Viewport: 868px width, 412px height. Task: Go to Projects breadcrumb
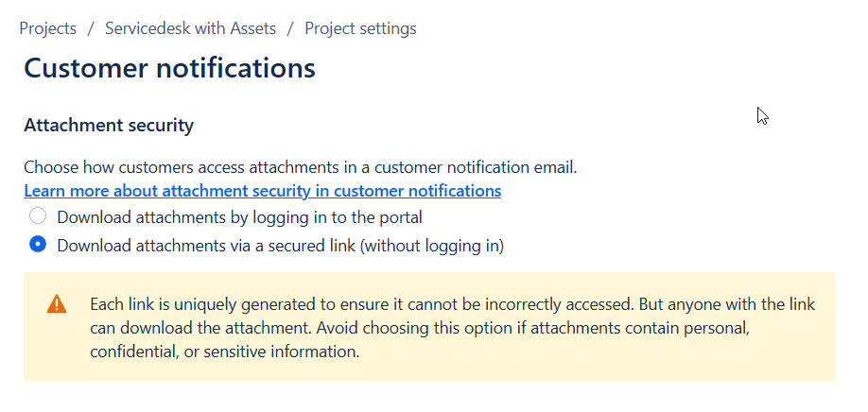(x=47, y=28)
